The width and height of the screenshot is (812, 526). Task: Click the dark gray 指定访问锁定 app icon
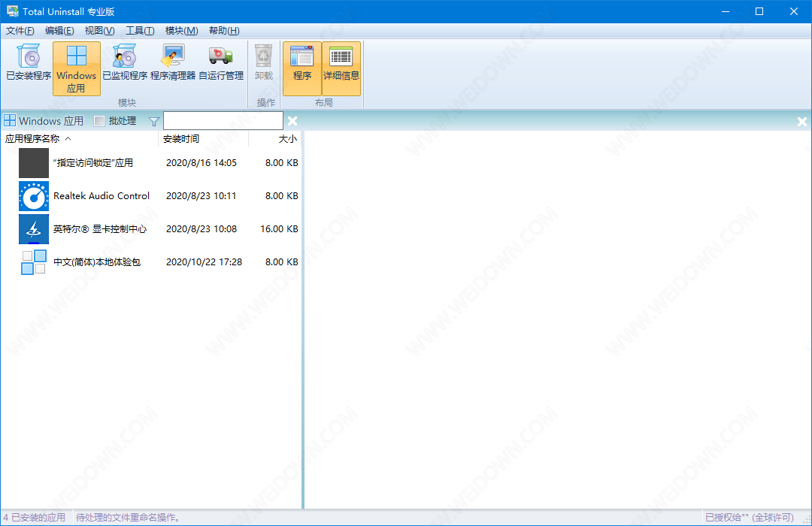[34, 163]
